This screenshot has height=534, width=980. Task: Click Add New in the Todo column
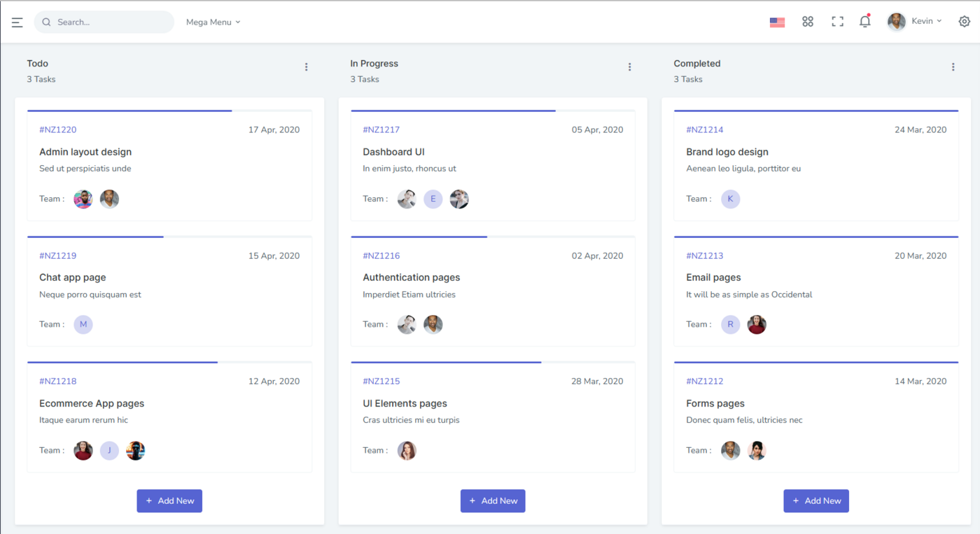coord(169,501)
